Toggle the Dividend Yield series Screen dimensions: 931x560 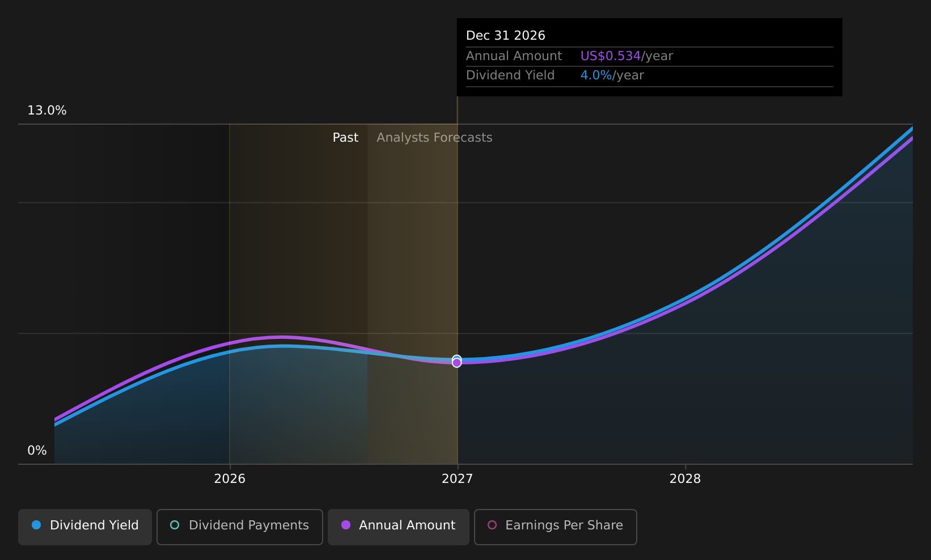coord(85,527)
